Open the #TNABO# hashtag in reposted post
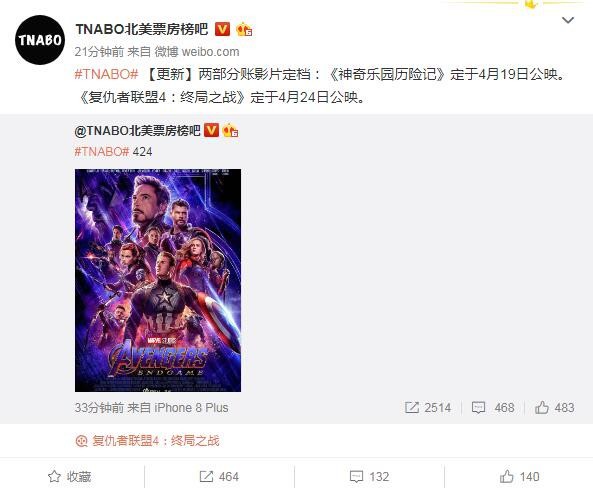This screenshot has width=593, height=495. click(x=102, y=152)
